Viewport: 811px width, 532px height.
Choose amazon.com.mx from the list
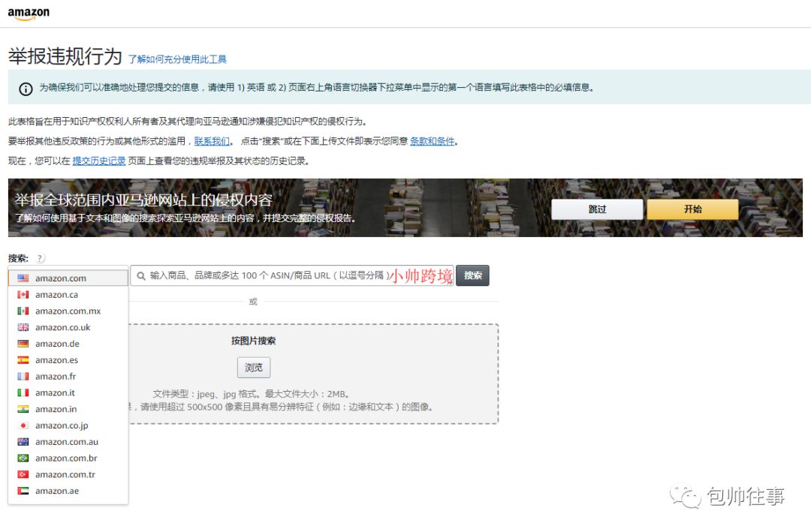pyautogui.click(x=68, y=311)
